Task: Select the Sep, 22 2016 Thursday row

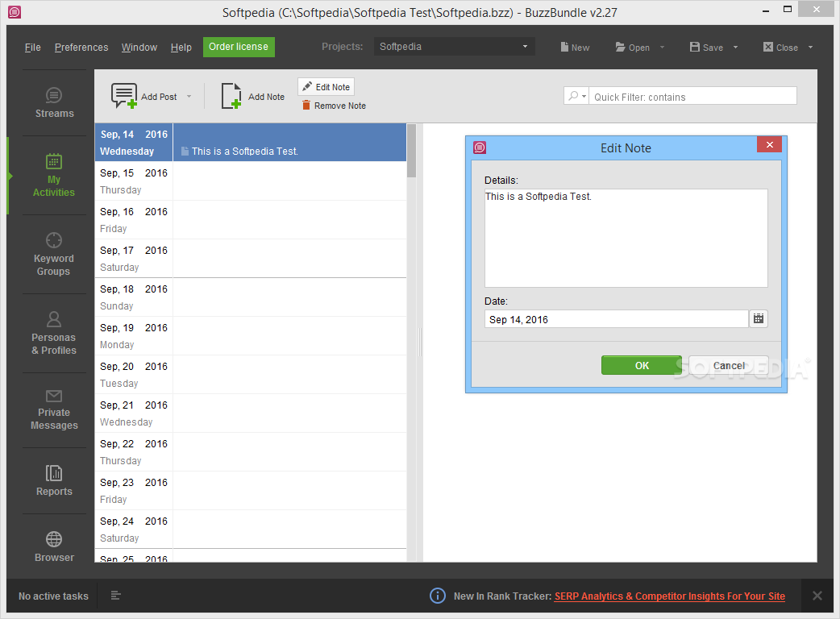Action: tap(250, 451)
